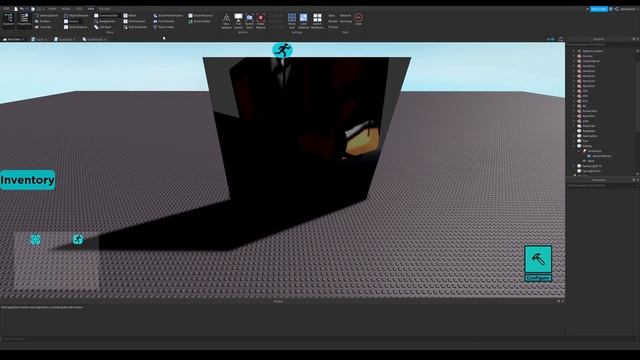The image size is (640, 360).
Task: Open the Performance window
Action: pos(134,21)
